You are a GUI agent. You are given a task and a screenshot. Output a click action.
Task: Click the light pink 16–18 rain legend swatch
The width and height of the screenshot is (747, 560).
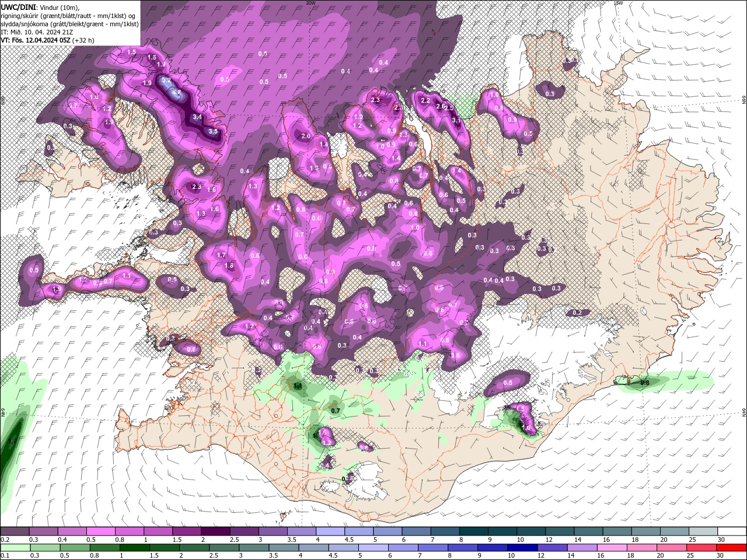610,548
